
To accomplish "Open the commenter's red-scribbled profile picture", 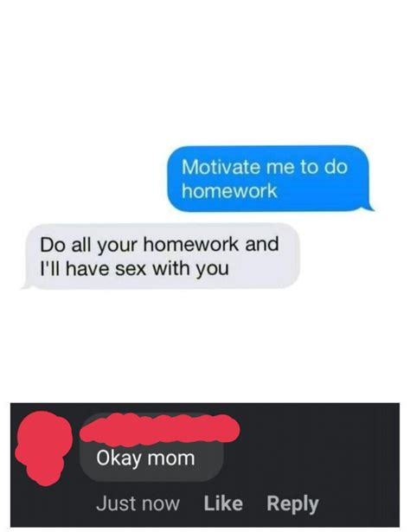I will click(x=42, y=447).
